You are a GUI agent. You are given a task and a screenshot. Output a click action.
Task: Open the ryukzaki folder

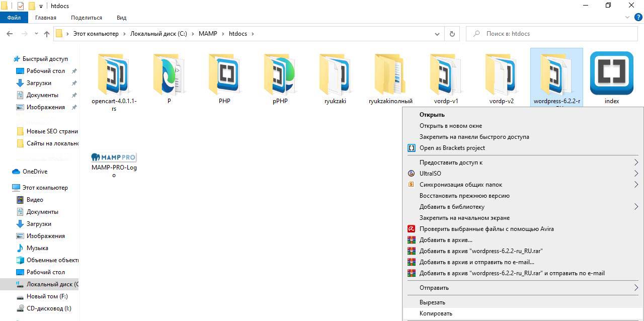tap(335, 75)
